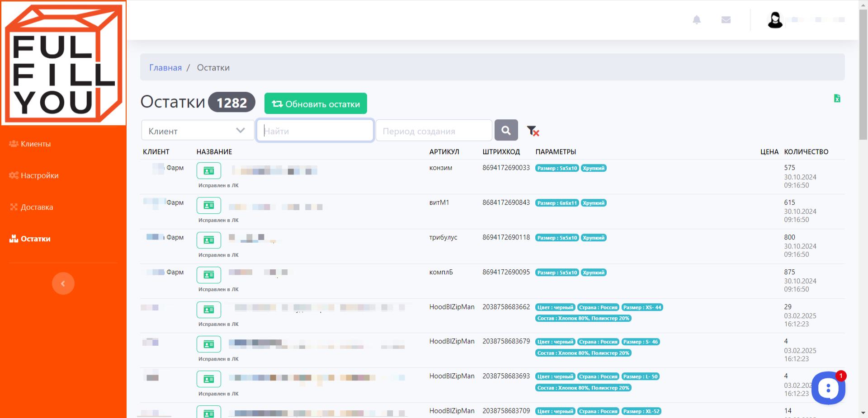Collapse the sidebar with arrow button
Screen dimensions: 868x418
click(x=63, y=283)
